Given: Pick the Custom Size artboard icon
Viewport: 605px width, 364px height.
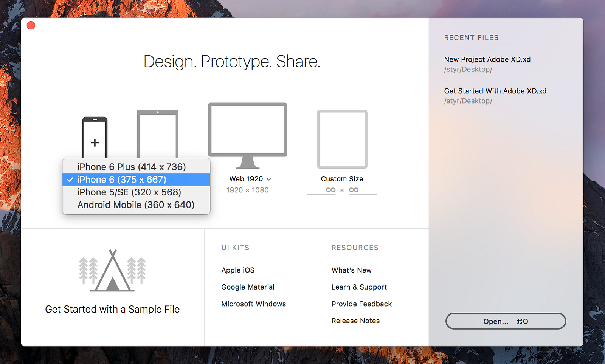Looking at the screenshot, I should coord(342,139).
